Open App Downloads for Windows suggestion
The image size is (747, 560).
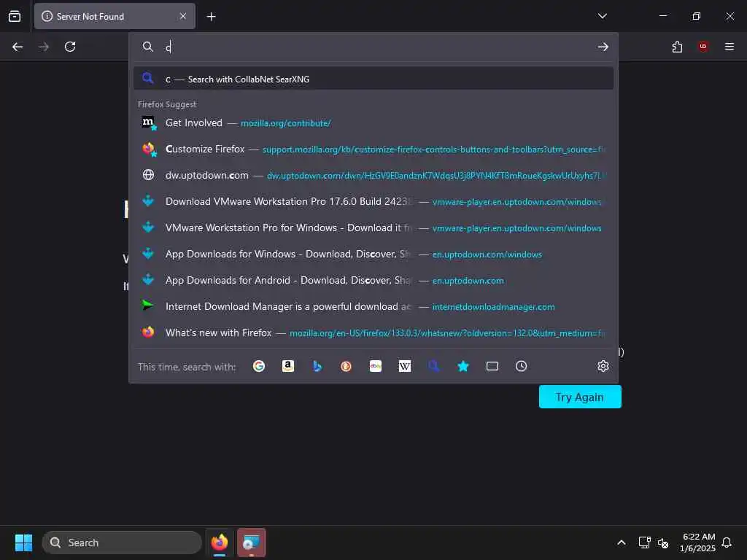(373, 254)
